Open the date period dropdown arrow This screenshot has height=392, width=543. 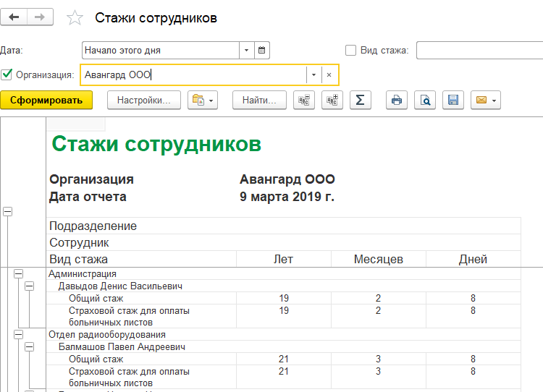[x=246, y=51]
